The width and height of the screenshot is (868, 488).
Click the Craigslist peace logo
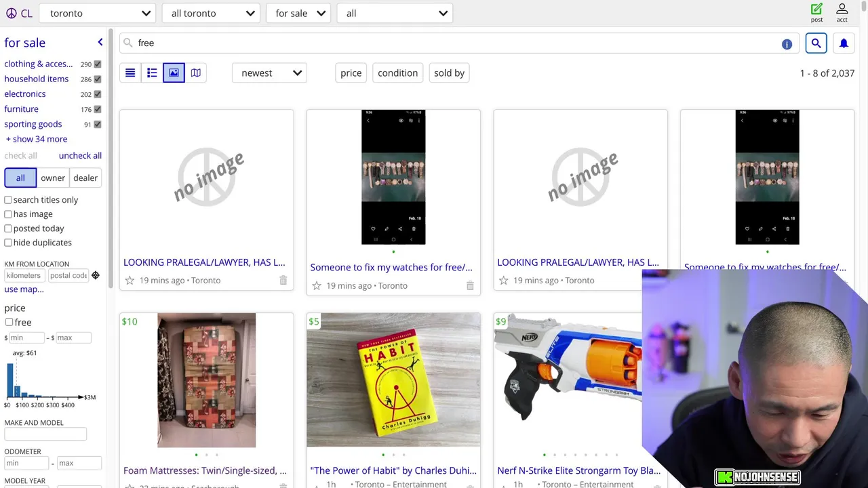(11, 14)
